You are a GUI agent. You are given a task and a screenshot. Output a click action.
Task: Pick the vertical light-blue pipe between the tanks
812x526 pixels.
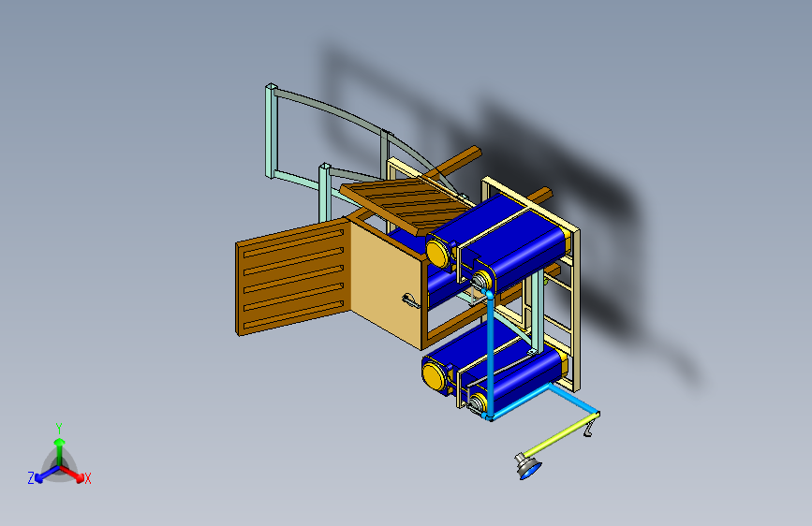491,355
